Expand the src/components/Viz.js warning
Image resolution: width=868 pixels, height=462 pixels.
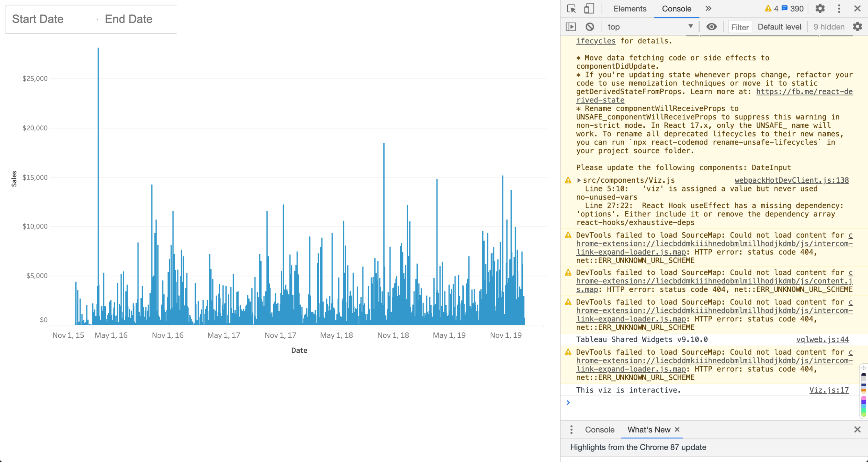tap(579, 180)
